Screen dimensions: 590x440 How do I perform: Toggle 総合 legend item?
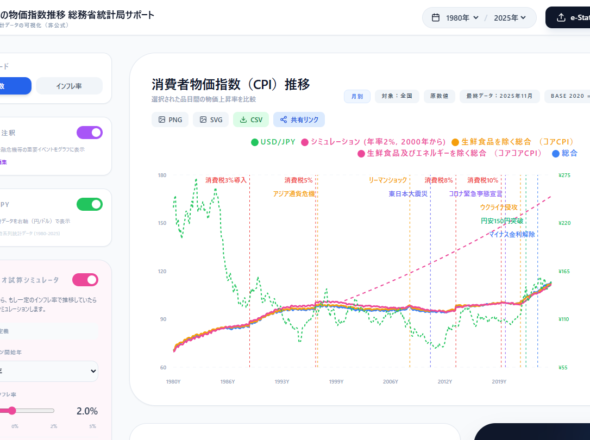564,153
